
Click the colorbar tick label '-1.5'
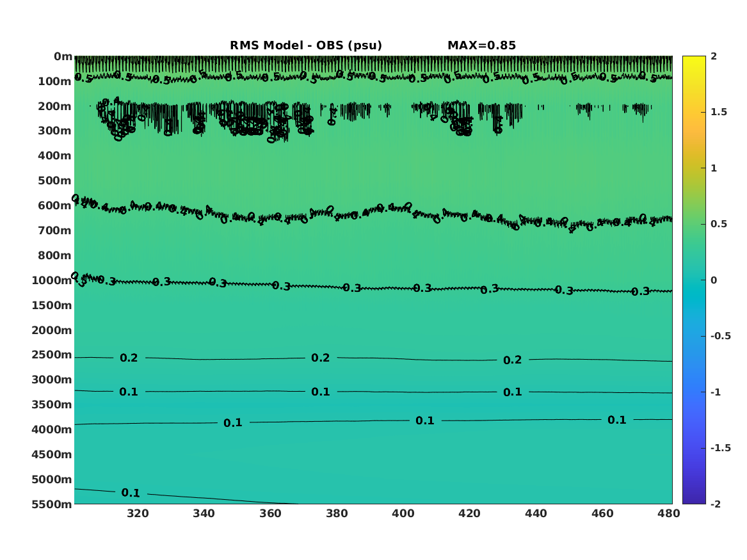click(x=720, y=448)
